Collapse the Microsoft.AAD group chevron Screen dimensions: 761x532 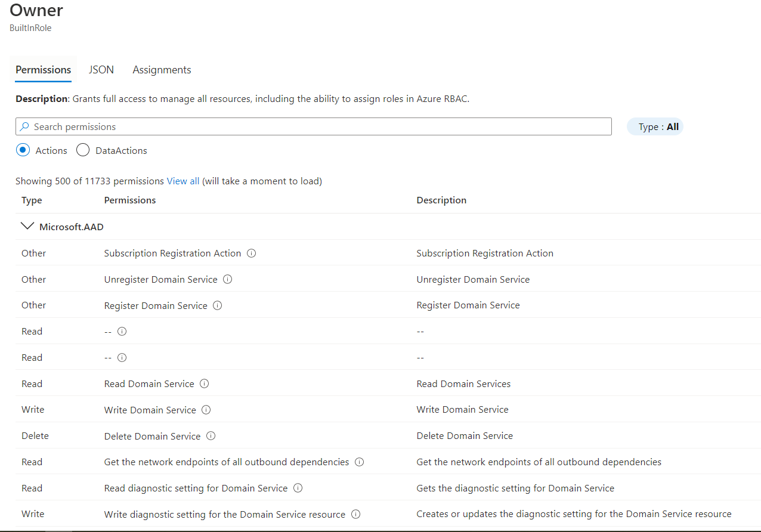27,227
